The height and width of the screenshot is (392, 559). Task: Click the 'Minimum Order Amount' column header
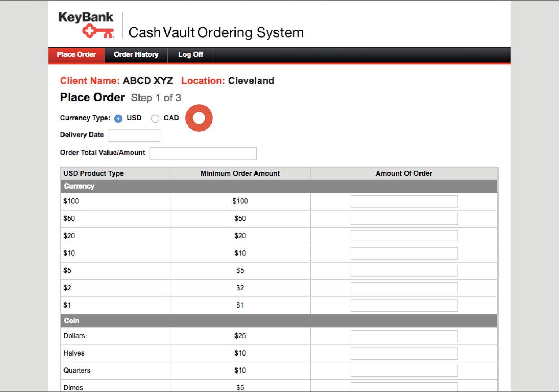coord(240,173)
